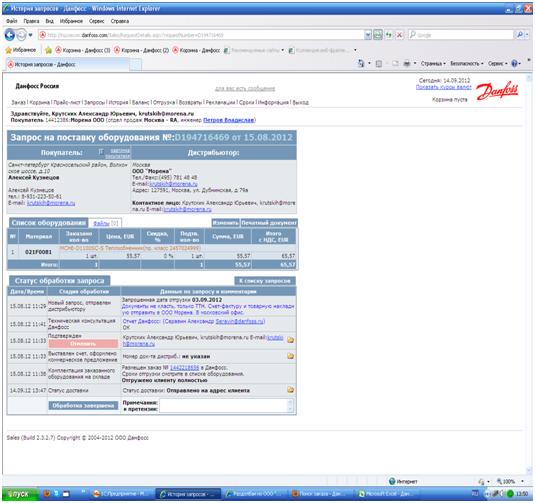
Task: Click the Печатный документ button
Action: [269, 223]
